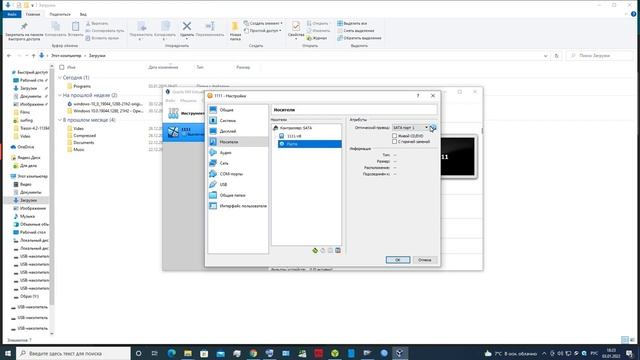This screenshot has height=360, width=640.
Task: Open Google Chrome from the taskbar
Action: pyautogui.click(x=253, y=353)
